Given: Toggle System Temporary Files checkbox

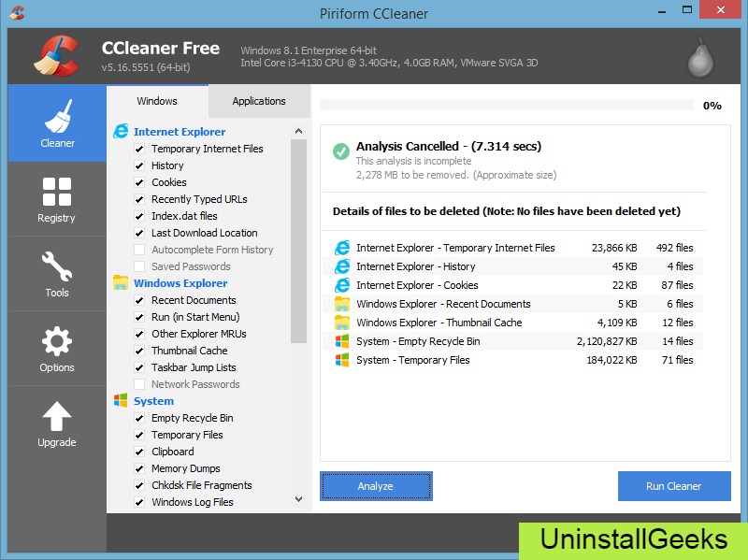Looking at the screenshot, I should point(139,435).
